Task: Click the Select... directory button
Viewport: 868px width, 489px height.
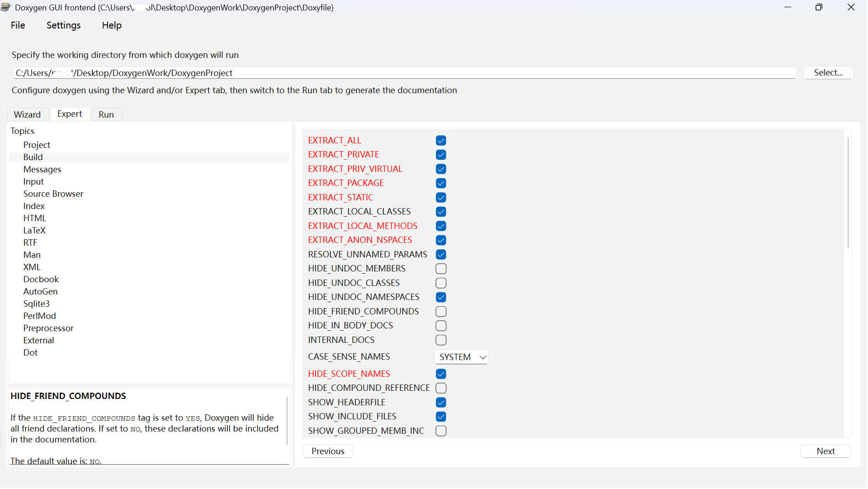Action: coord(828,73)
